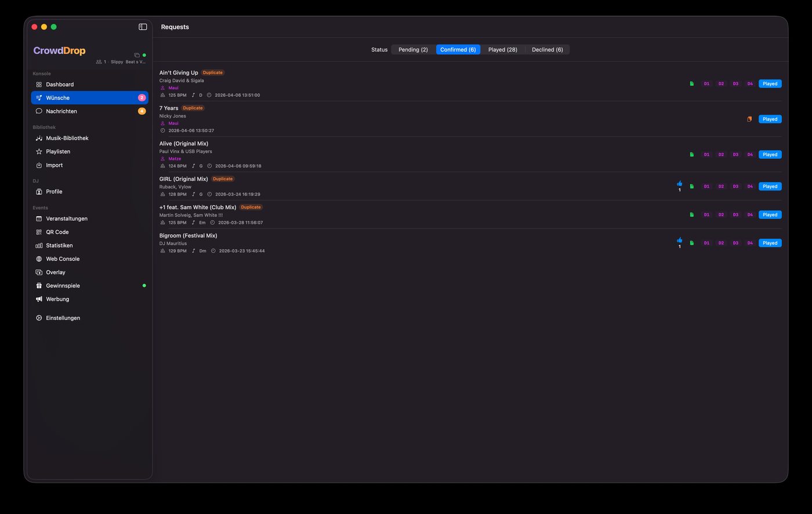Click the green file icon for Ain't Giving Up
This screenshot has height=514, width=812.
click(x=691, y=83)
